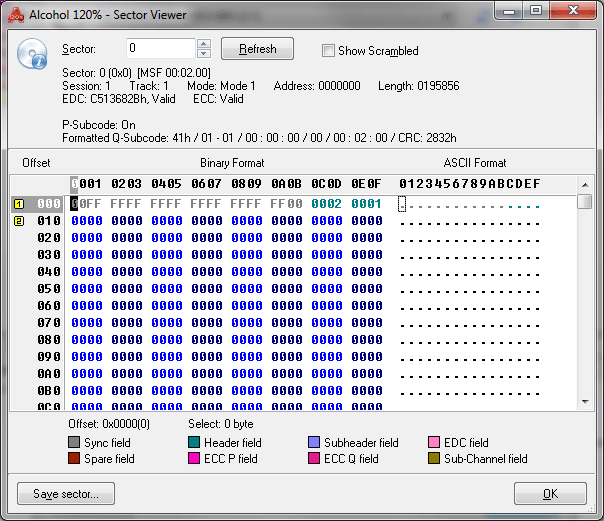Screen dimensions: 604x521
Task: Click the highlighted first byte at row 000
Action: pos(74,204)
